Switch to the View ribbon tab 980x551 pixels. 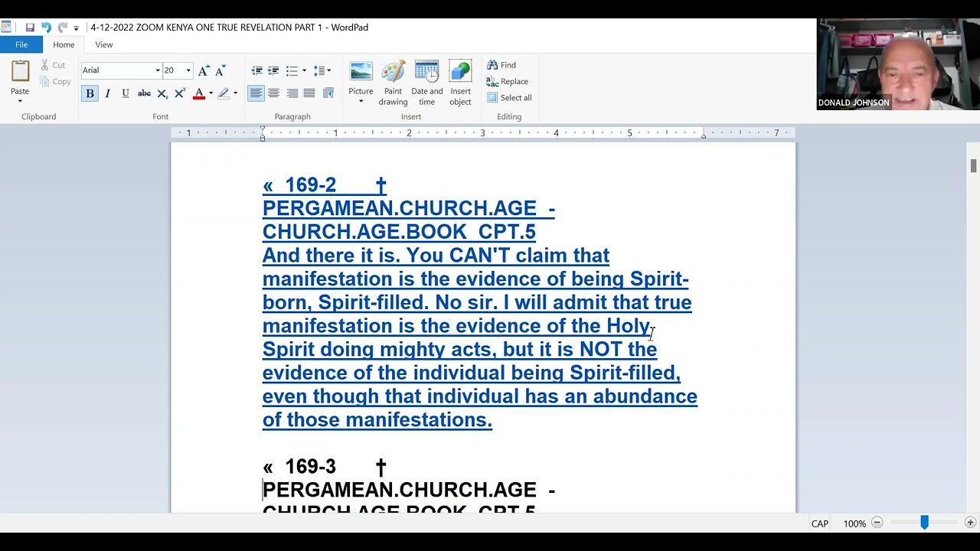[104, 44]
